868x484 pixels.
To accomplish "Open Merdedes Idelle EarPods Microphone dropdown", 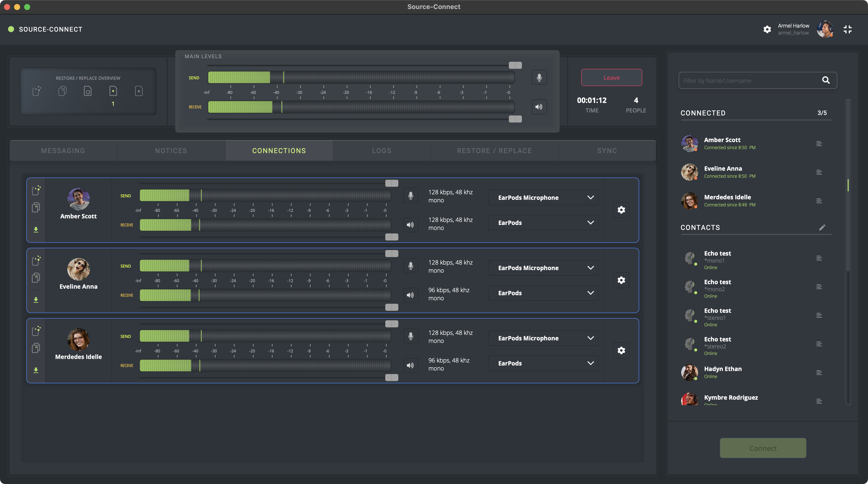I will pos(543,338).
